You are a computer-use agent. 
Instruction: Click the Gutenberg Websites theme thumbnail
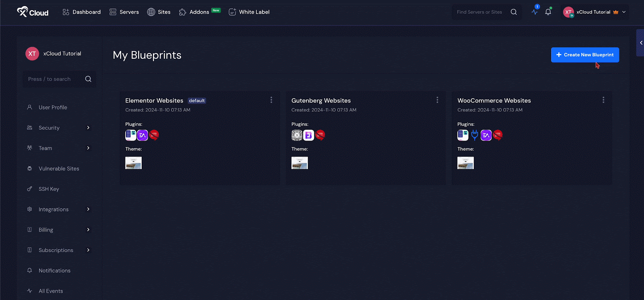click(299, 163)
